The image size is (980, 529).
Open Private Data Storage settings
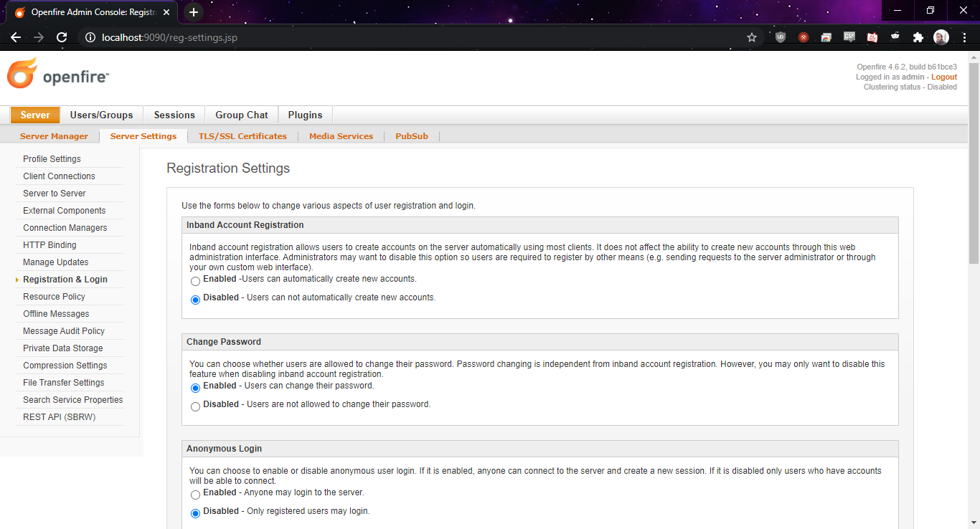[x=63, y=348]
